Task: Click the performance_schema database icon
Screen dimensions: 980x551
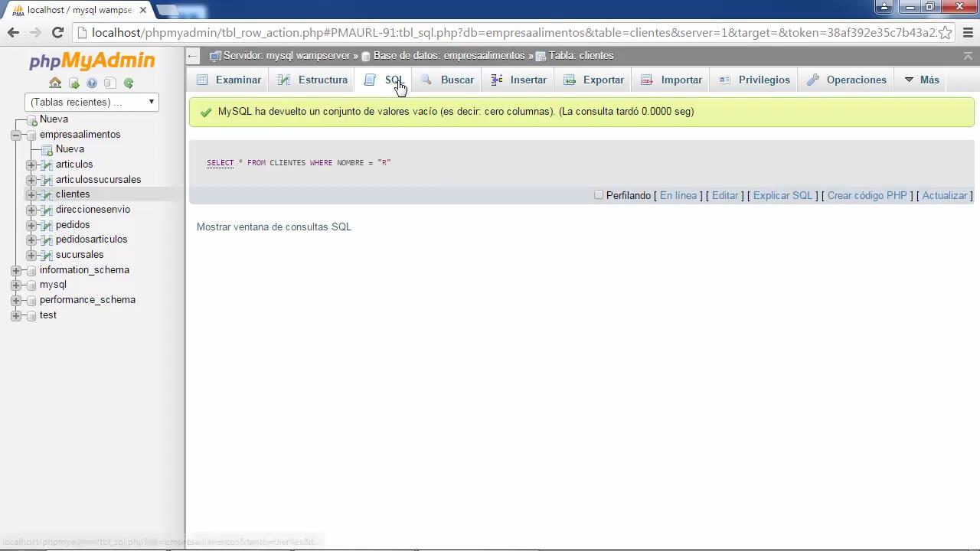Action: [x=31, y=300]
